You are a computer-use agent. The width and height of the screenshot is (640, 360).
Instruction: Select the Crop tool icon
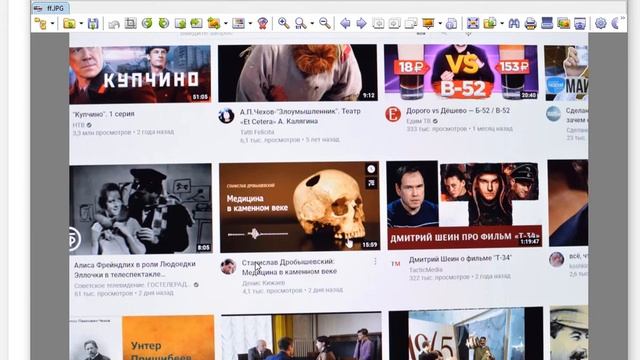pyautogui.click(x=131, y=24)
